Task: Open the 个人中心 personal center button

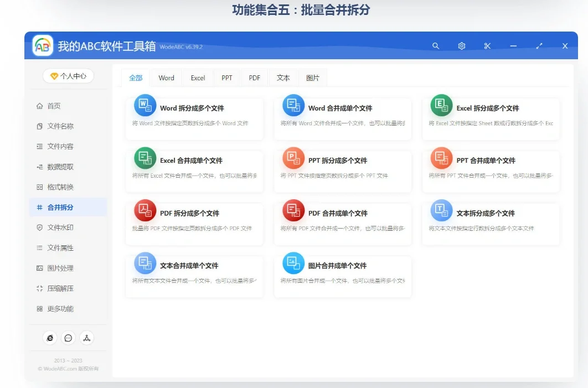Action: coord(68,75)
